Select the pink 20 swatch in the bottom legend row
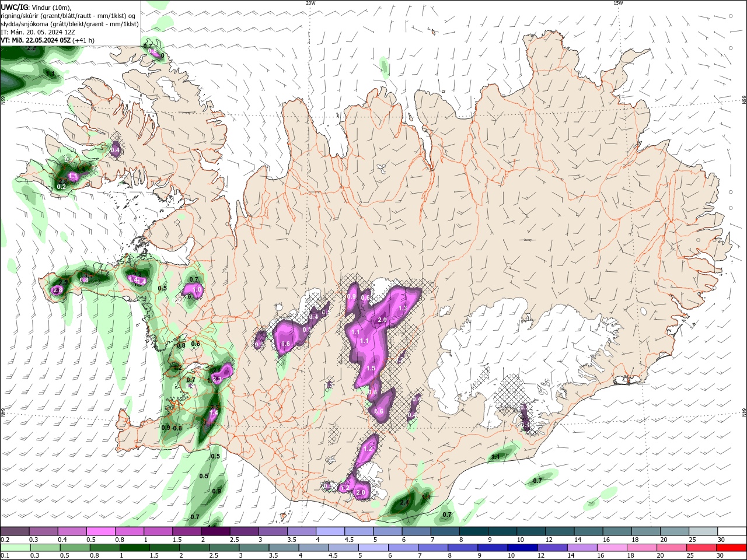747x560 pixels. pos(672,548)
